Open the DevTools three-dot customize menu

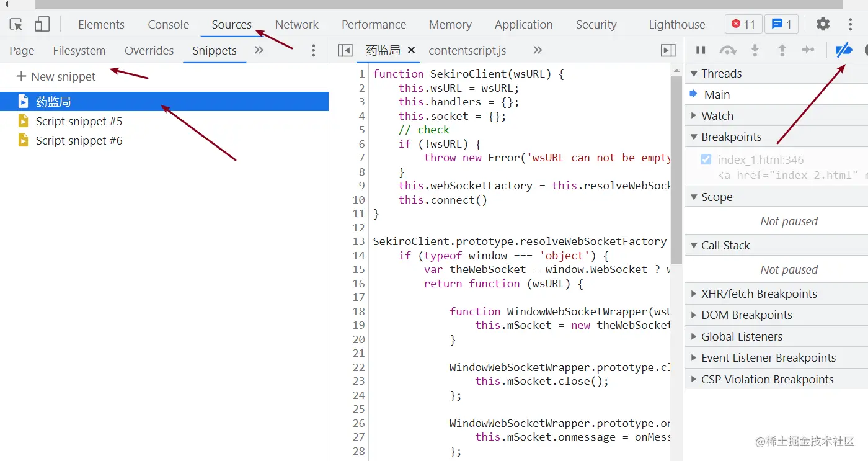click(851, 24)
